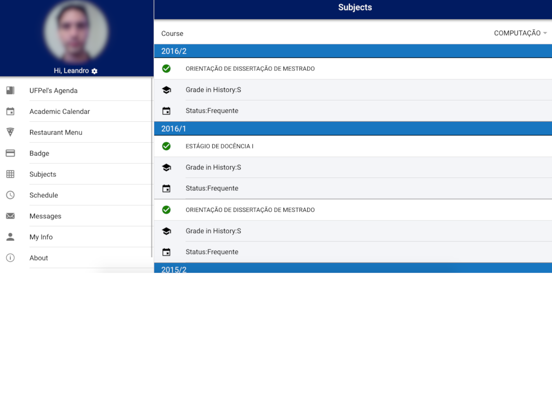The image size is (552, 414).
Task: Click the Hi, Leandro greeting
Action: [71, 71]
